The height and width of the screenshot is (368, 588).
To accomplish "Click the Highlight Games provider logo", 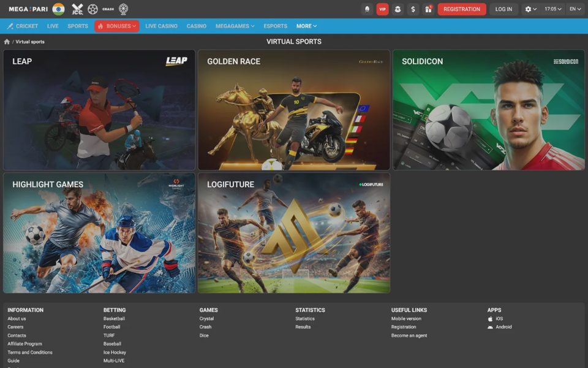I will coord(176,184).
